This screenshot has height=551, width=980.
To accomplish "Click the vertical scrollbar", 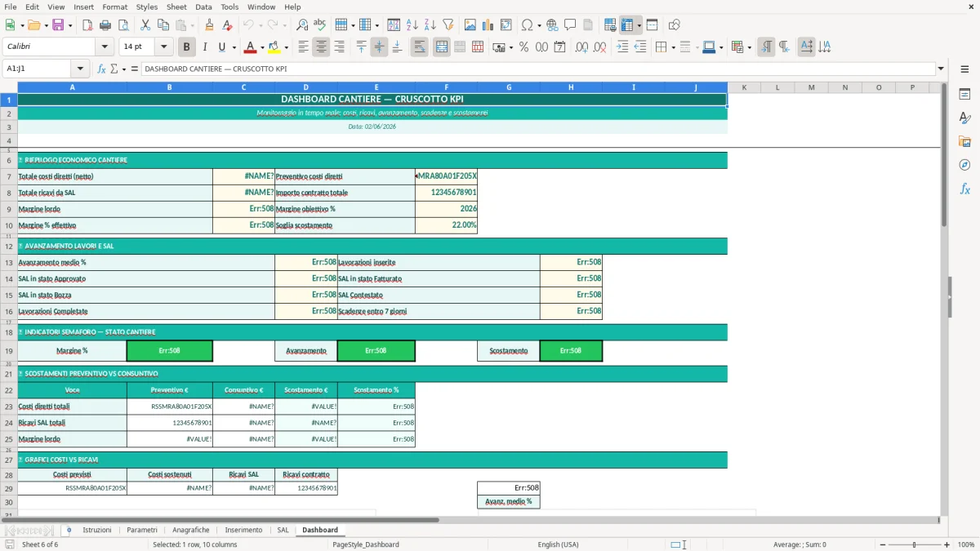I will 945,298.
